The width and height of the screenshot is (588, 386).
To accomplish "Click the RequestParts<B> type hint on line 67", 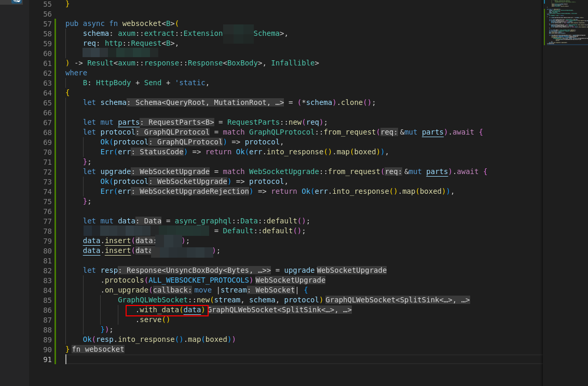I will coord(177,123).
